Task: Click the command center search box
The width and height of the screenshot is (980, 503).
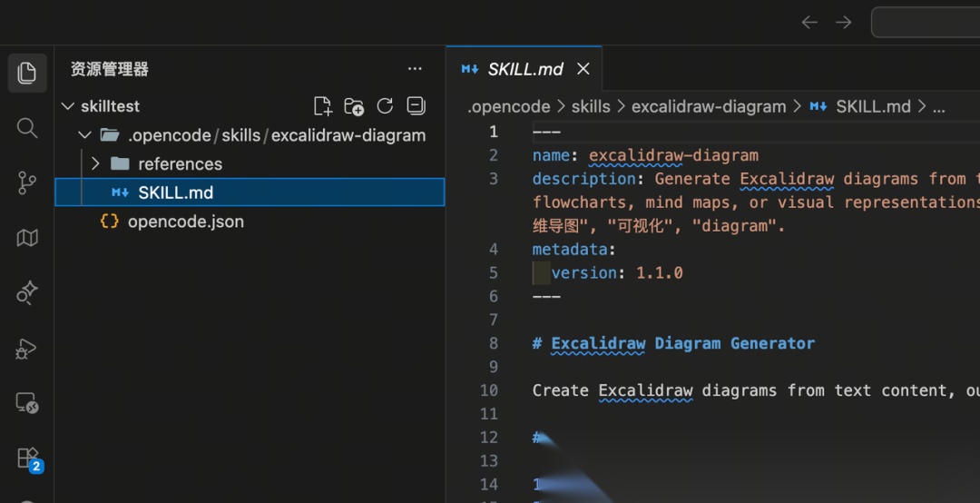Action: click(x=926, y=23)
